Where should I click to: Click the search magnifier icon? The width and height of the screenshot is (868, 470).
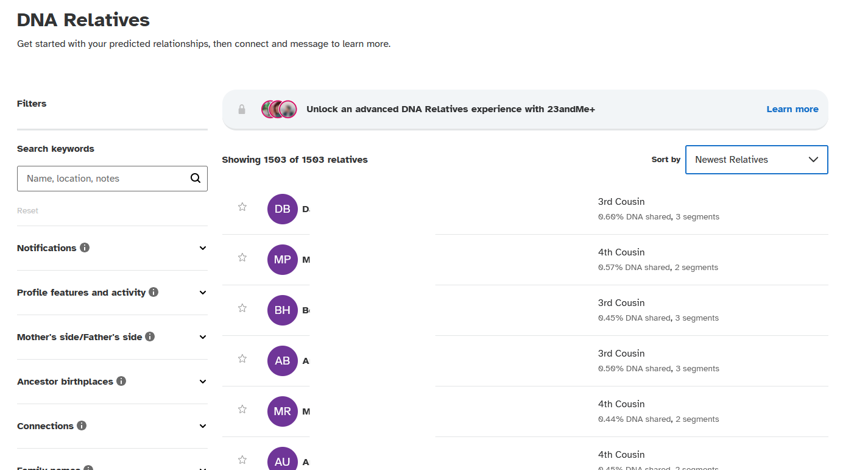pyautogui.click(x=196, y=179)
